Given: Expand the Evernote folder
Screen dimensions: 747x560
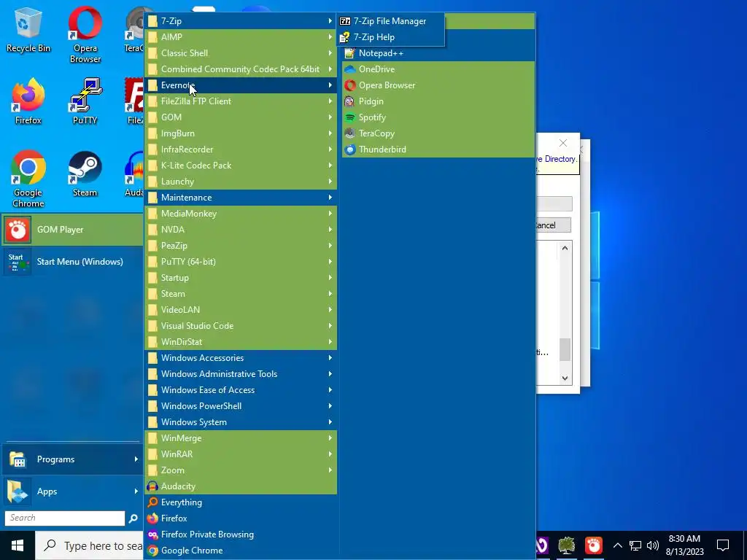Looking at the screenshot, I should [x=241, y=85].
